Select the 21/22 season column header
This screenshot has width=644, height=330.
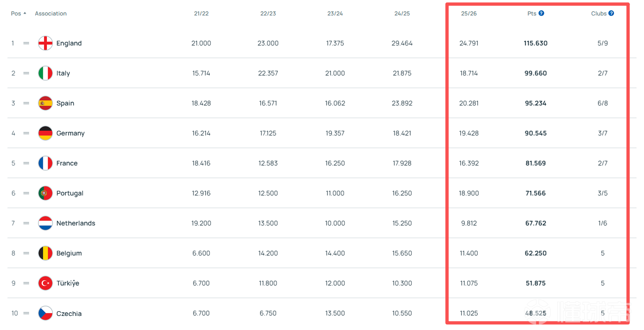(201, 14)
